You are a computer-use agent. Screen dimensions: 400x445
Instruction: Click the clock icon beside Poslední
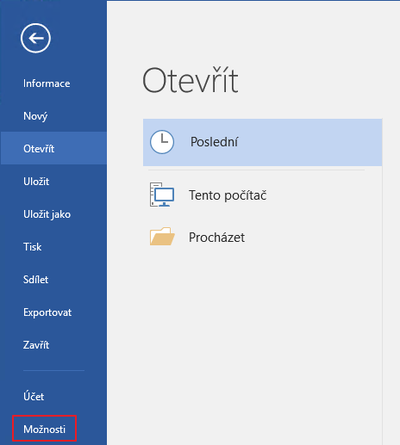[x=162, y=142]
